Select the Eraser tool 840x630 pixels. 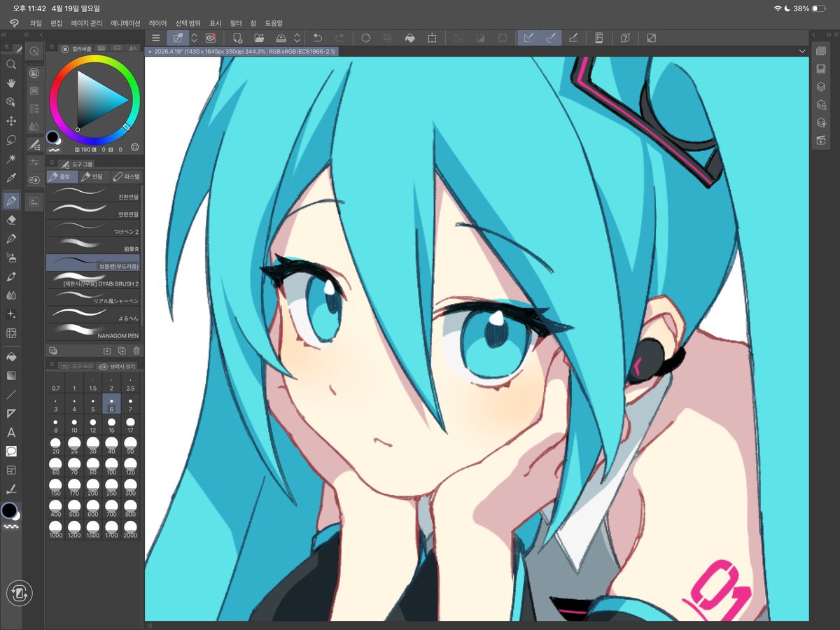pyautogui.click(x=11, y=219)
